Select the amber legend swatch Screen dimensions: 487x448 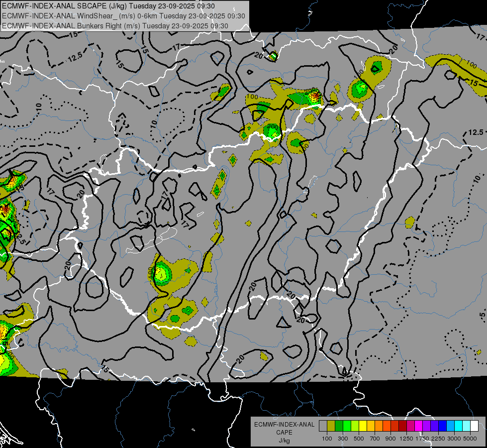[371, 426]
